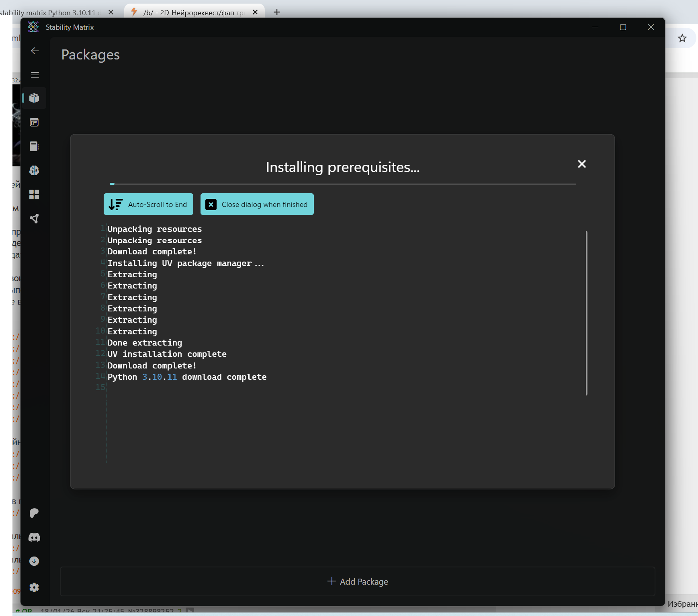Click the installation progress bar
Image resolution: width=698 pixels, height=616 pixels.
coord(343,184)
